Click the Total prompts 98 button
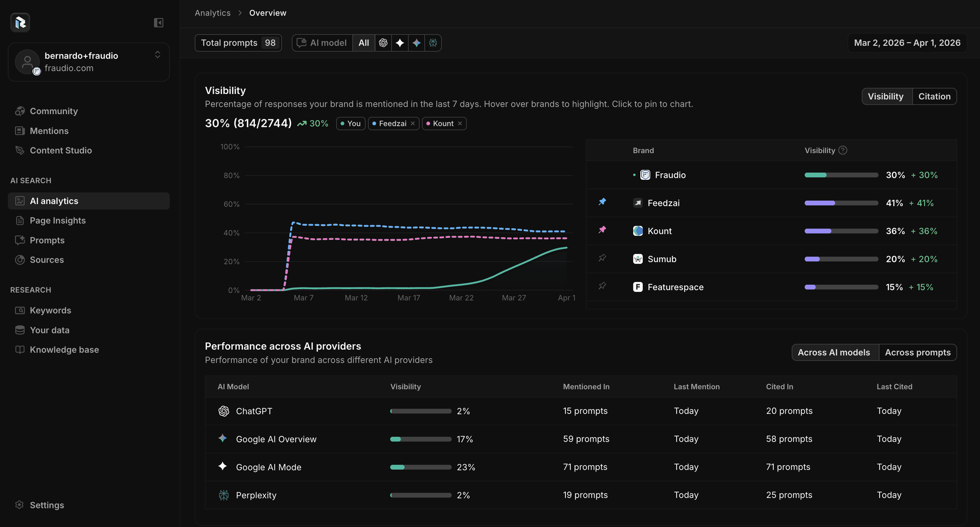 pos(238,43)
